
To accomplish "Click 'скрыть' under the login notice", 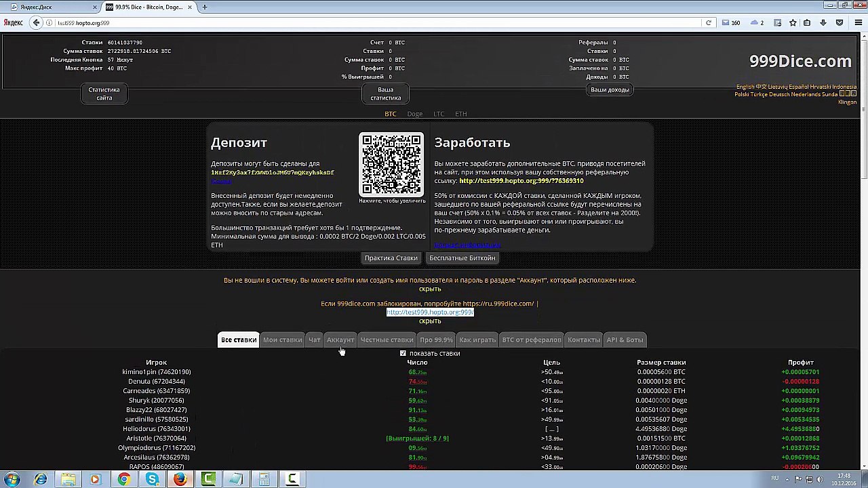I will (x=430, y=289).
